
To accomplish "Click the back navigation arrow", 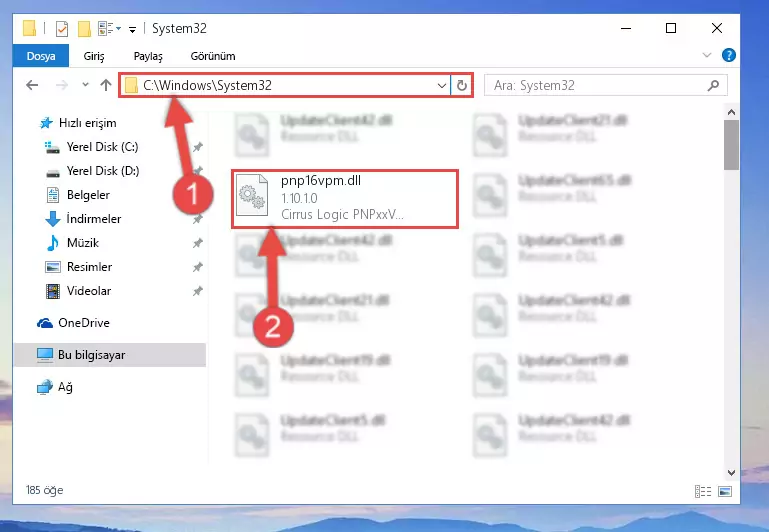I will point(32,85).
